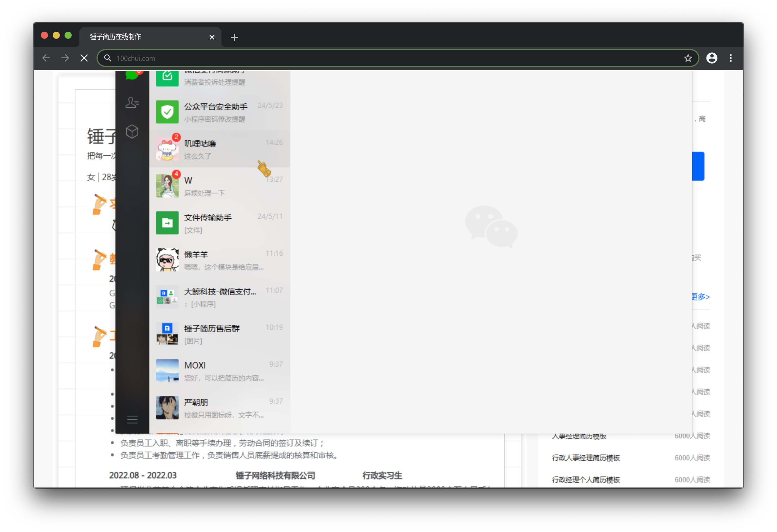Open the 文件传输助手 chat
Viewport: 777px width, 532px height.
click(x=220, y=223)
